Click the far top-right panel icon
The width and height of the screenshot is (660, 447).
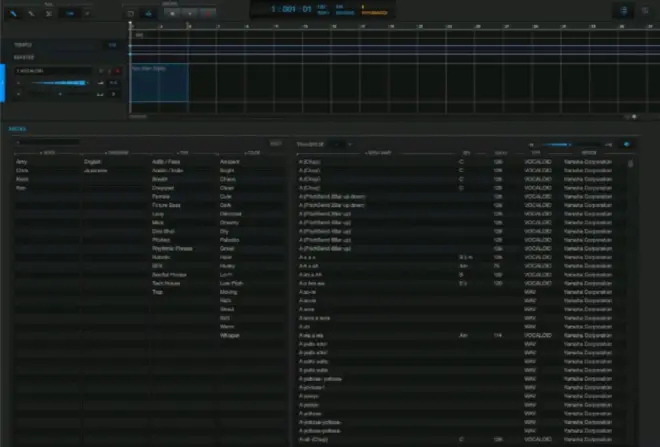coord(645,11)
